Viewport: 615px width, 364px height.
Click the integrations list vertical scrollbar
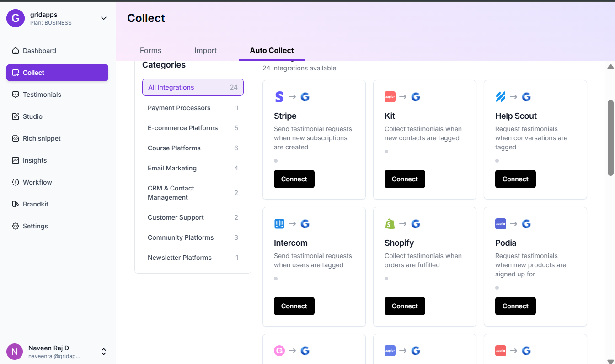[x=610, y=137]
